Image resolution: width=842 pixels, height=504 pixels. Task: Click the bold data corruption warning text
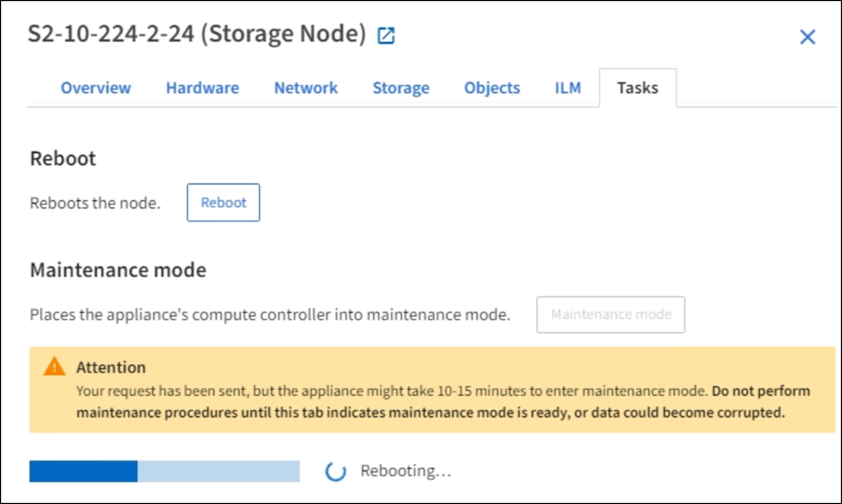tap(431, 412)
